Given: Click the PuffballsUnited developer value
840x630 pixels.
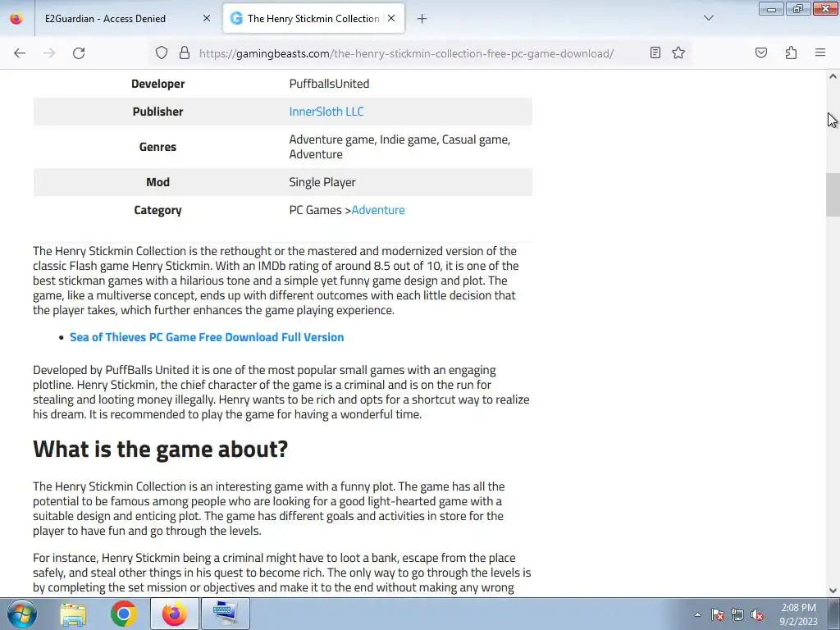Looking at the screenshot, I should [x=329, y=84].
